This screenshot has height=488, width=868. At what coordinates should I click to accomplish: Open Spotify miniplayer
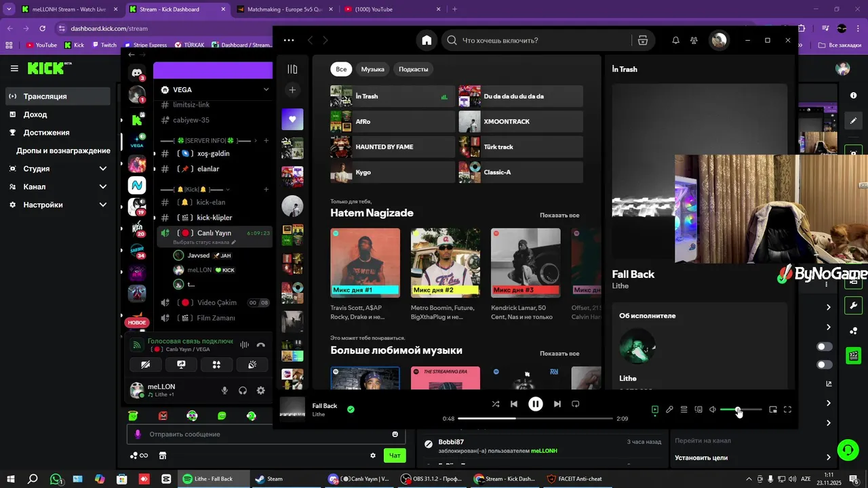[x=773, y=409]
